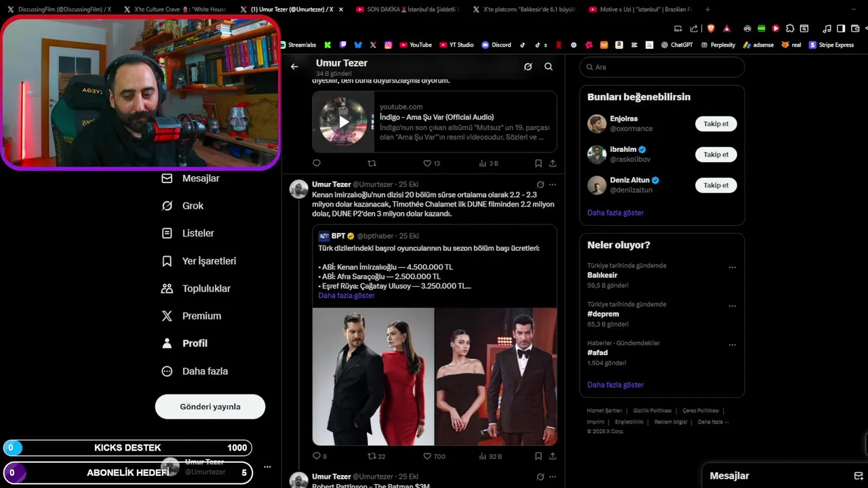Image resolution: width=868 pixels, height=488 pixels.
Task: Share the Kenan İmirzalıoğlu salary post
Action: (553, 456)
